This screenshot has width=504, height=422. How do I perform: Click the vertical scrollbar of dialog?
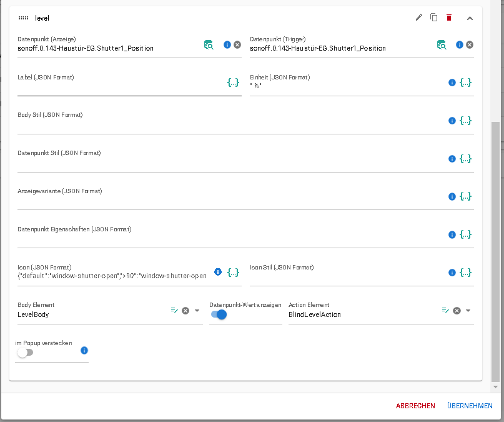coord(496,250)
